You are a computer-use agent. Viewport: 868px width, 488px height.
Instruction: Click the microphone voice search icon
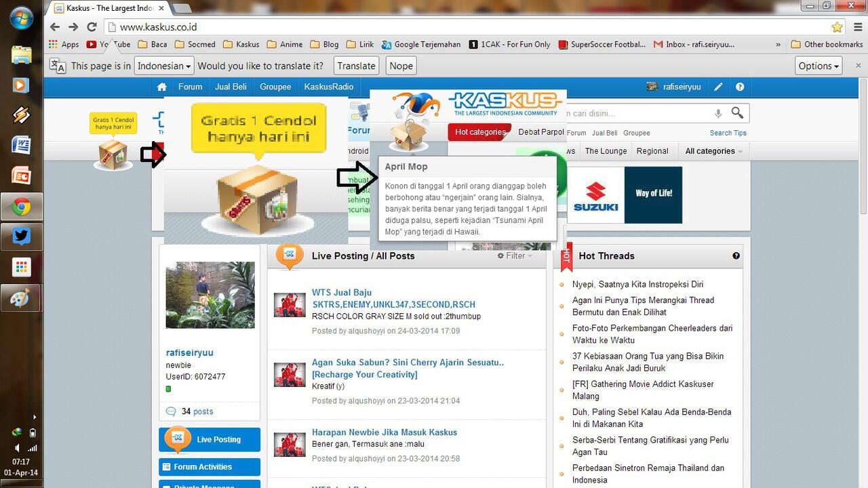click(718, 113)
